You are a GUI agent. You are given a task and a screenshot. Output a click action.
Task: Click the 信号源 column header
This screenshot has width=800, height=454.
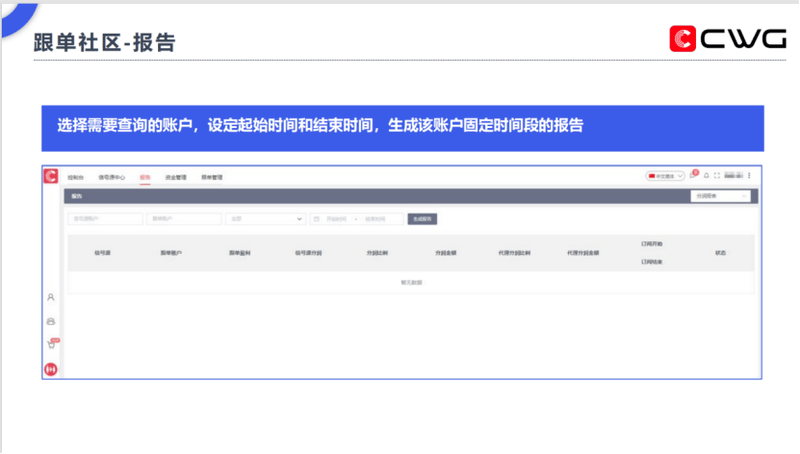tap(103, 253)
